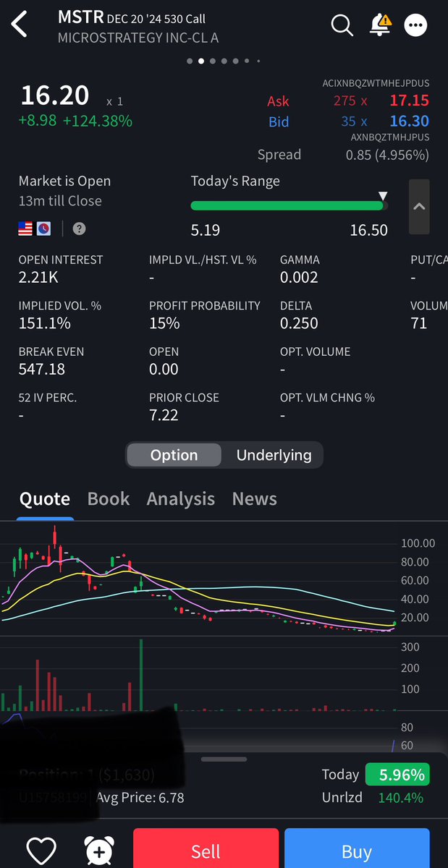Tap the Implied Vol. 151.1% value
Viewport: 448px width, 868px height.
point(45,323)
